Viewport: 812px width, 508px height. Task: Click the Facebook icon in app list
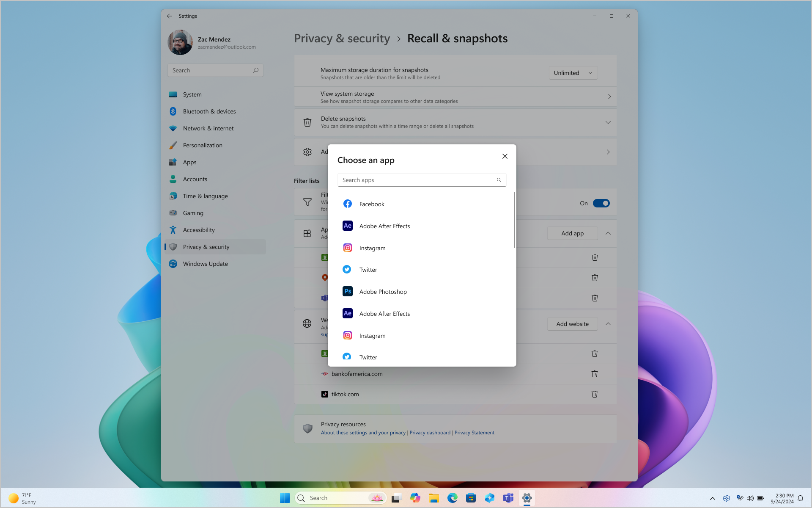[347, 204]
